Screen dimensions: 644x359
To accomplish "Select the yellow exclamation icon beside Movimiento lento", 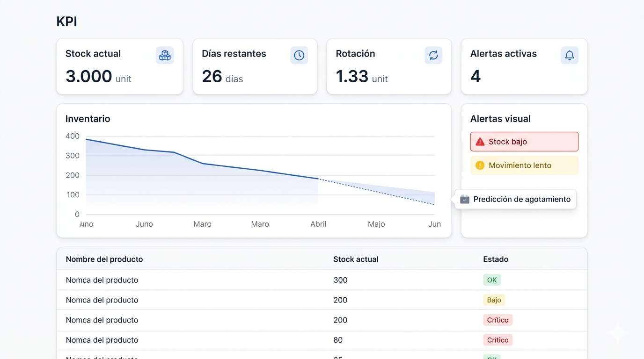I will click(x=480, y=165).
